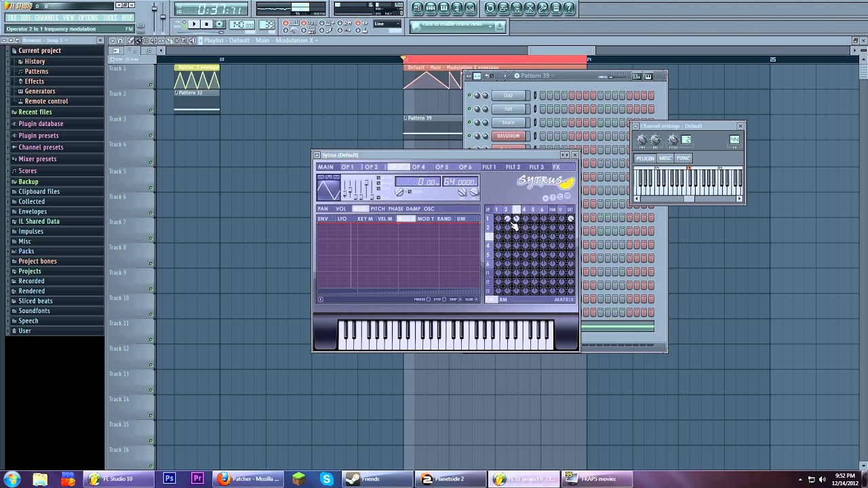Image resolution: width=868 pixels, height=488 pixels.
Task: Expand the Soundfonts folder in browser
Action: tap(34, 310)
